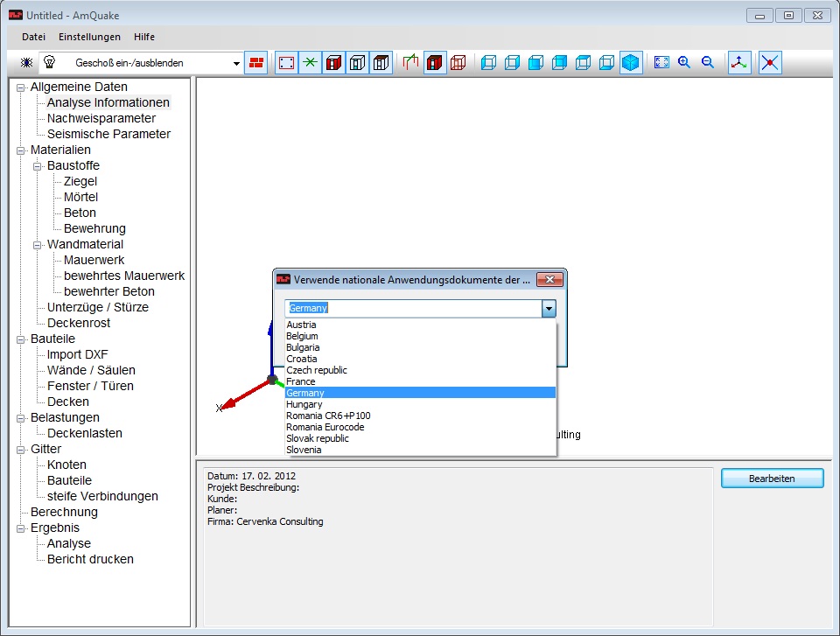Choose Slovenia from the country list
840x636 pixels.
point(421,450)
